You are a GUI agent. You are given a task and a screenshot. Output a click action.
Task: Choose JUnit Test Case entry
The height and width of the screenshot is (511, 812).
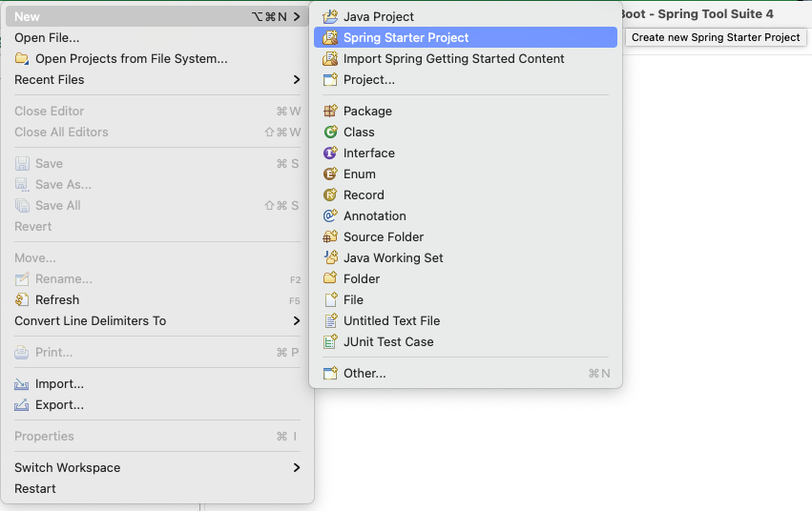coord(466,341)
